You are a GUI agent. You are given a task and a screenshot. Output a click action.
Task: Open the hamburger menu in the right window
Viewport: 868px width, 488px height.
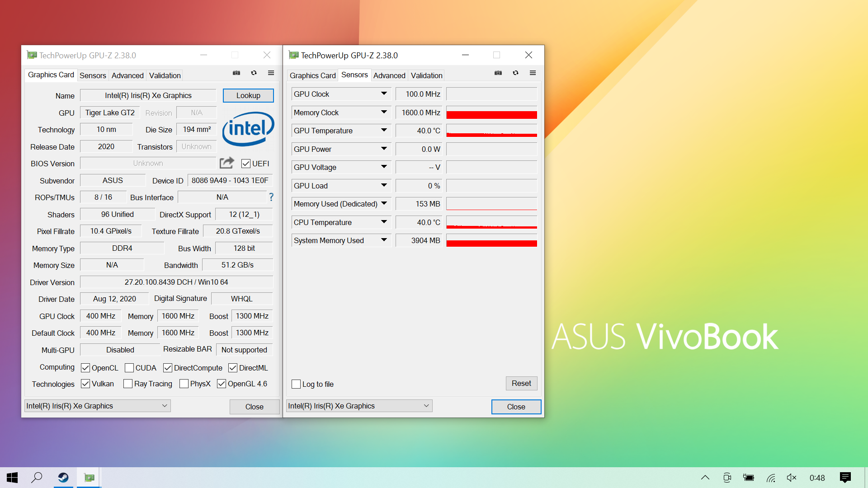click(x=533, y=73)
